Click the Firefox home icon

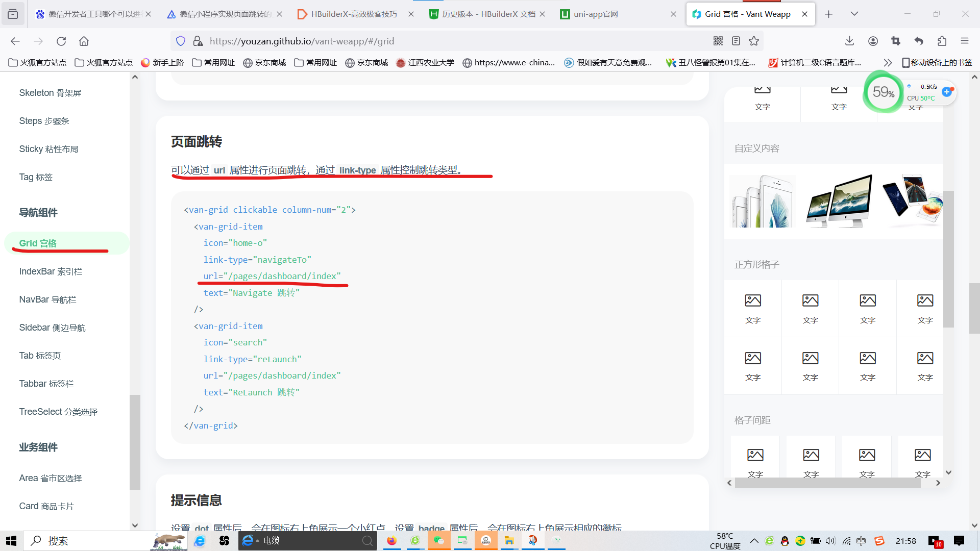[84, 41]
